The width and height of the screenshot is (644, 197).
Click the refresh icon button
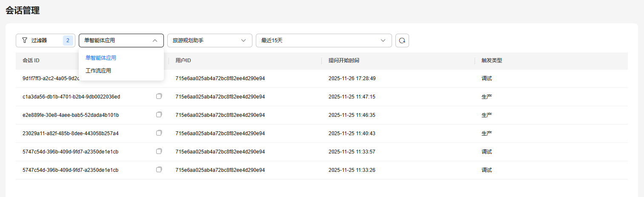click(402, 41)
